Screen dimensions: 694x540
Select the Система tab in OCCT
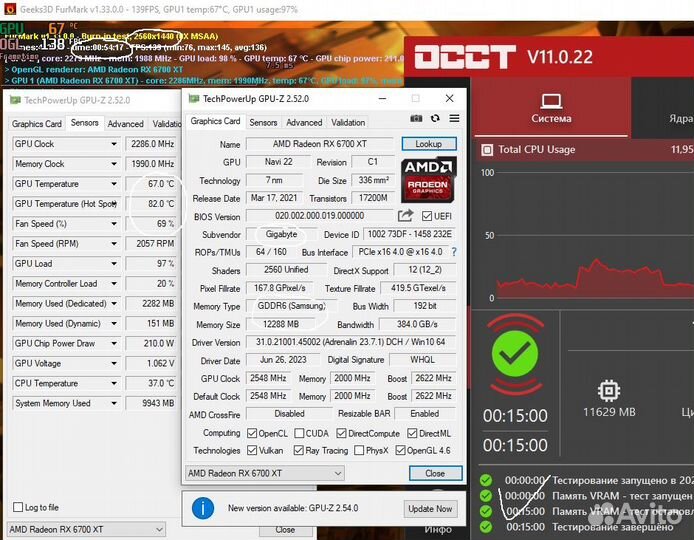tap(551, 107)
